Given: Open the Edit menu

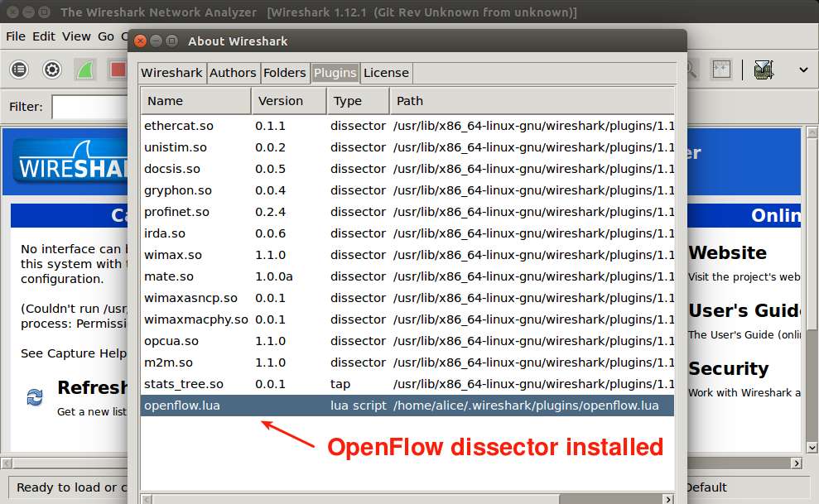Looking at the screenshot, I should coord(43,36).
